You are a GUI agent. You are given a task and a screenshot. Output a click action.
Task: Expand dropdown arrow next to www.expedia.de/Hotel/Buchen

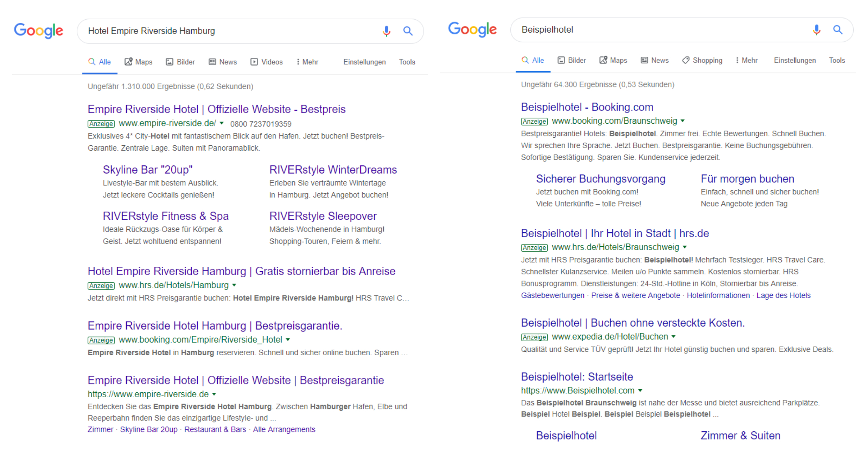(673, 337)
